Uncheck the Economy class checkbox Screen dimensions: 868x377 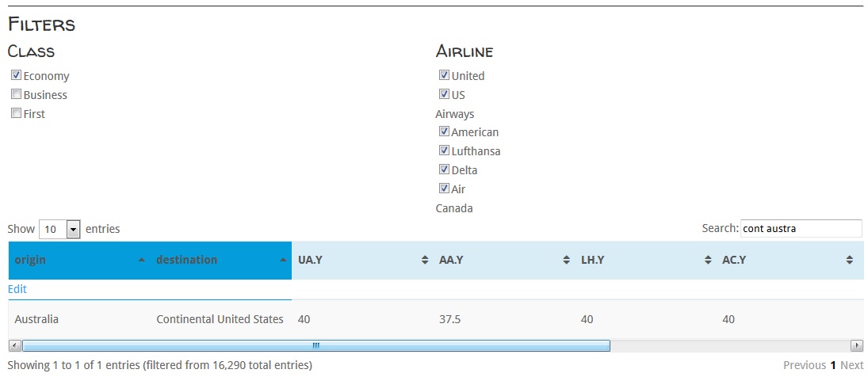(x=16, y=76)
